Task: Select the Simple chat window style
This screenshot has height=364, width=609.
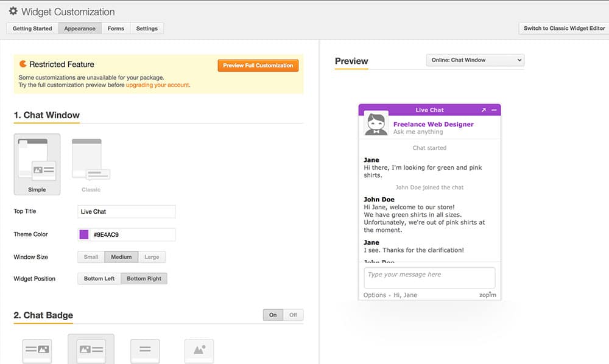Action: pyautogui.click(x=37, y=161)
